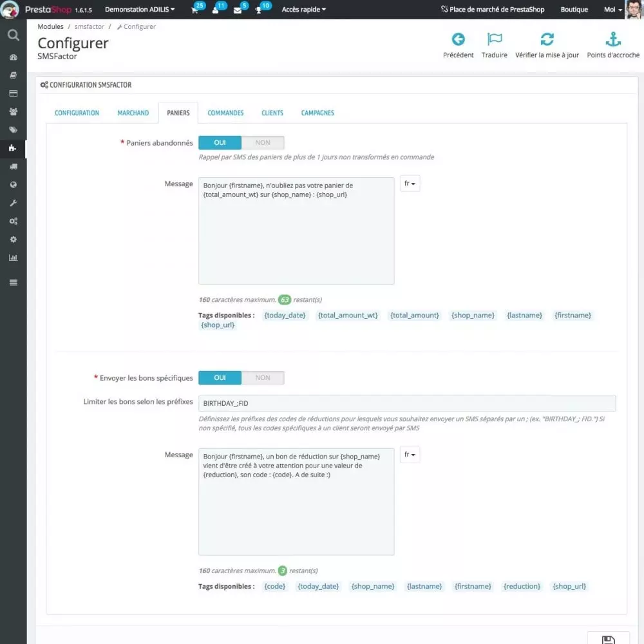Set Envoyer les bons spécifiques to NON
This screenshot has width=644, height=644.
pyautogui.click(x=263, y=377)
